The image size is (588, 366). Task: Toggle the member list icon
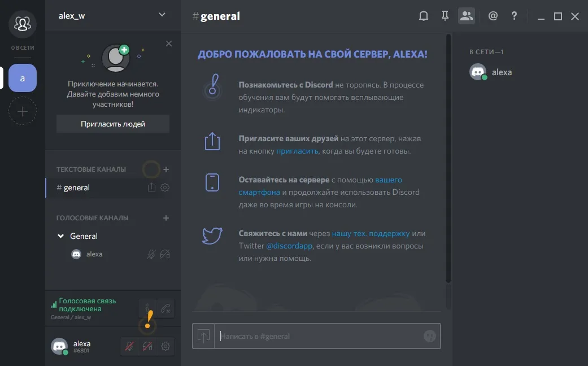467,16
